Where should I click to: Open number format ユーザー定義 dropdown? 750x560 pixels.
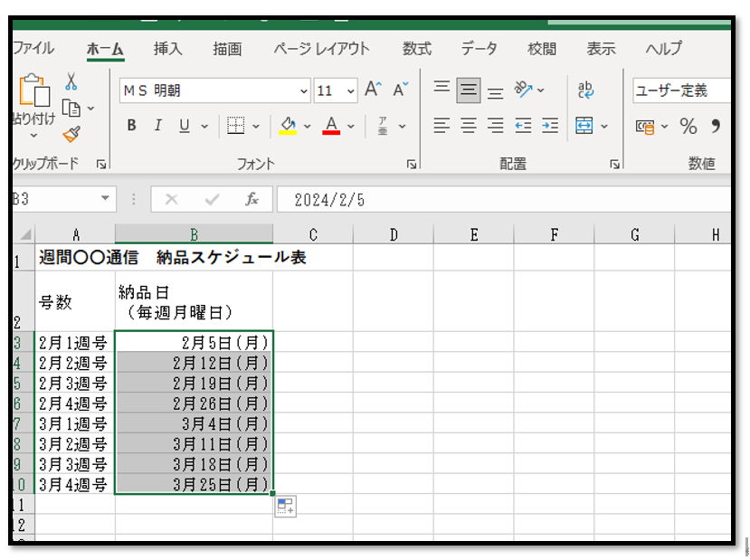(x=681, y=90)
